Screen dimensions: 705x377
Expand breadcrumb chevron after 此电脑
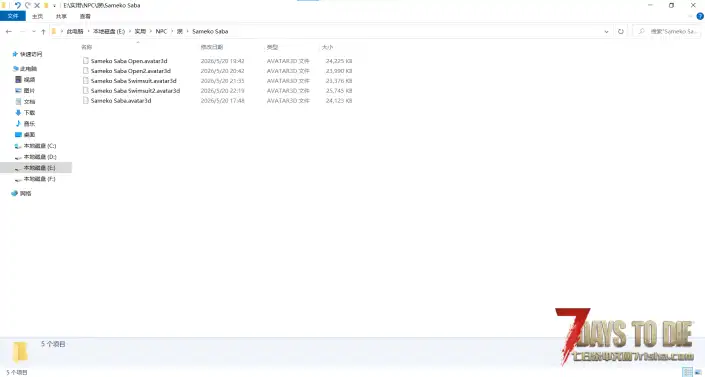pyautogui.click(x=88, y=31)
